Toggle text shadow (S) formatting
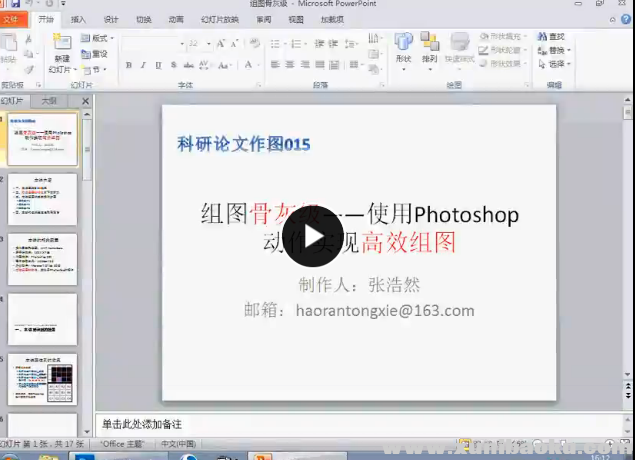The width and height of the screenshot is (635, 460). 172,65
